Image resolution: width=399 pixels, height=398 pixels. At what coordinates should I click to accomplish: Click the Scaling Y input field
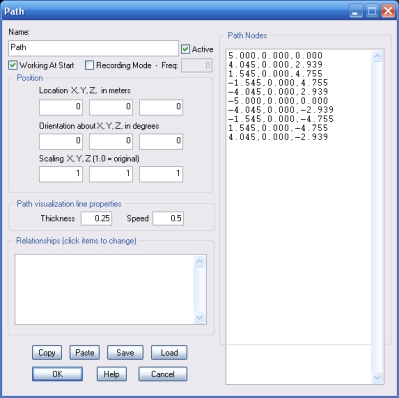click(111, 174)
